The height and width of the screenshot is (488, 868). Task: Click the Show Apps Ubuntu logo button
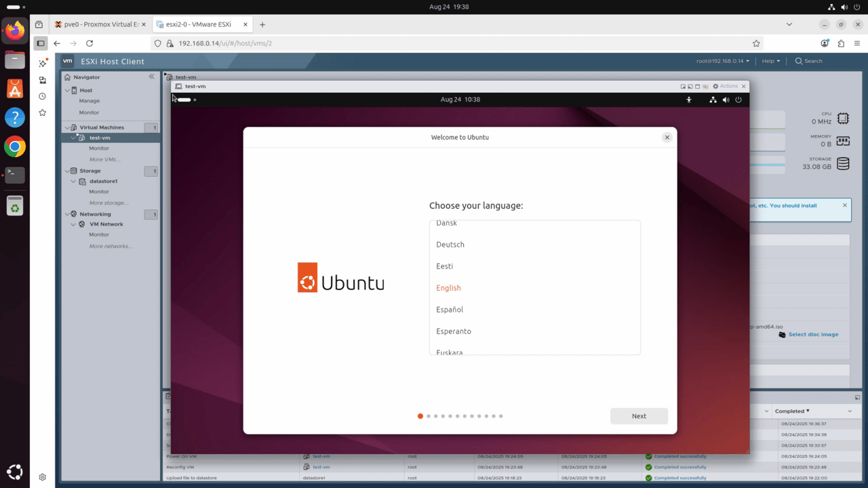click(15, 472)
